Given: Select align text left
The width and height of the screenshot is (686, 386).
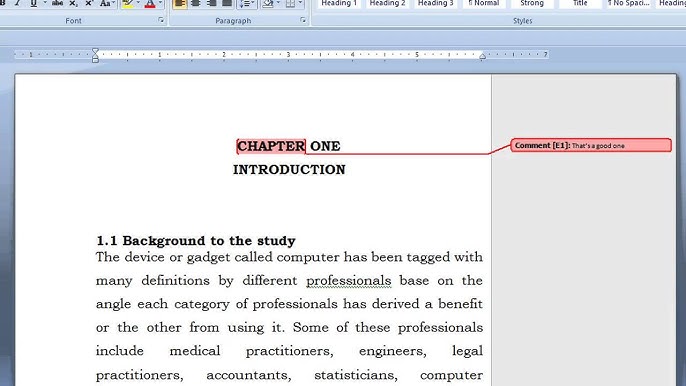Looking at the screenshot, I should [180, 4].
